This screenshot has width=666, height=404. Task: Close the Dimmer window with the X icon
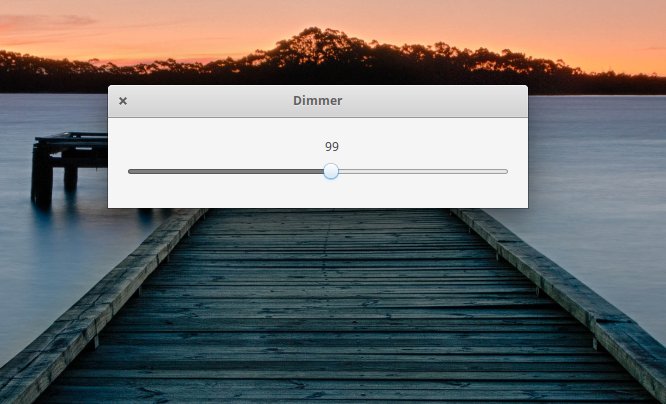123,101
